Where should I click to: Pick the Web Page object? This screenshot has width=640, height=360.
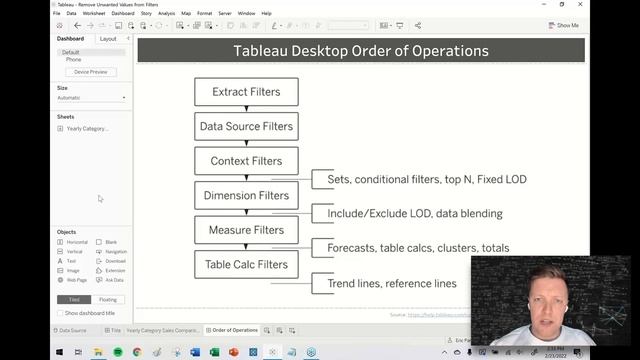click(72, 280)
